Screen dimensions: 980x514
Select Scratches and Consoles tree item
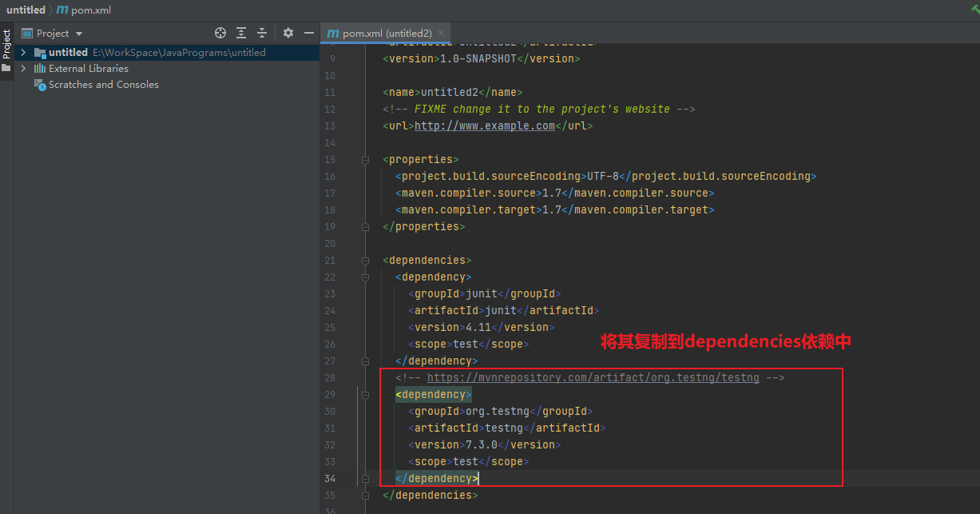[x=104, y=84]
